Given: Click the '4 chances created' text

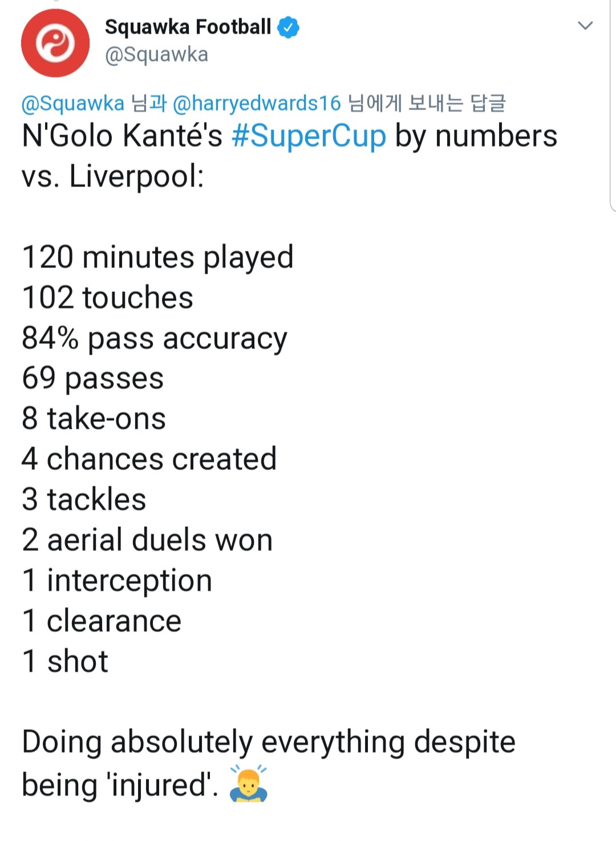Looking at the screenshot, I should pos(149,459).
